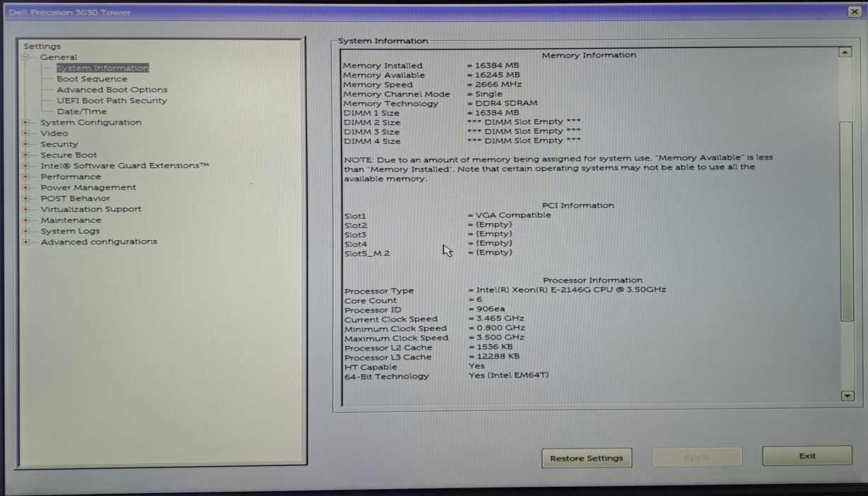Click the Exit button

(807, 456)
